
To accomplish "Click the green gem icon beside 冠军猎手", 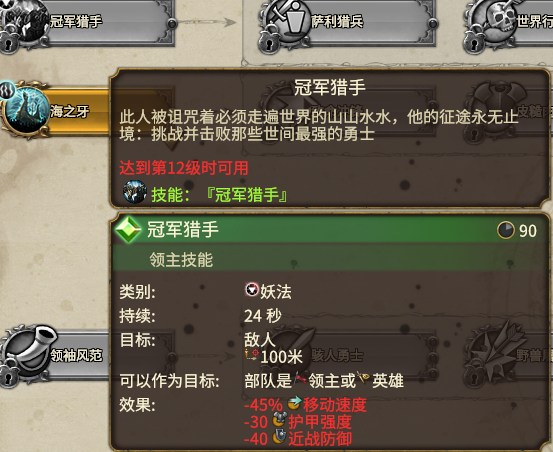I will [128, 229].
